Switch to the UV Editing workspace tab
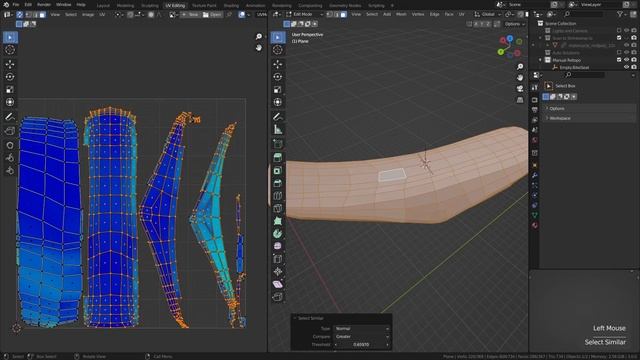This screenshot has width=640, height=360. pyautogui.click(x=175, y=5)
